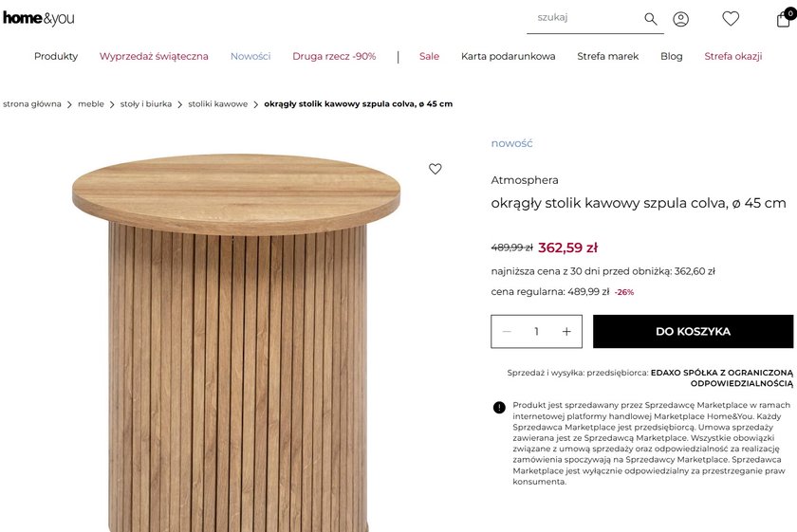Increase quantity with plus button
Viewport: 797px width, 532px height.
coord(566,332)
